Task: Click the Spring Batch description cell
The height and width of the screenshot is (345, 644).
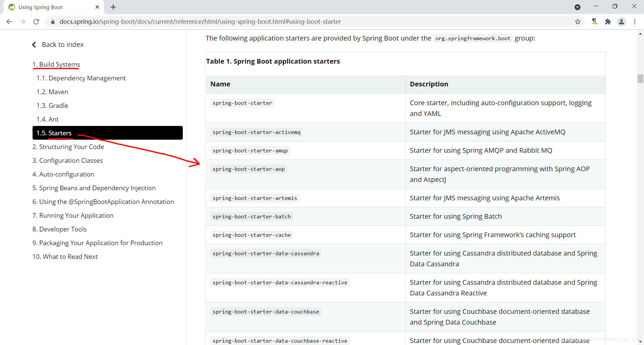Action: pos(505,216)
